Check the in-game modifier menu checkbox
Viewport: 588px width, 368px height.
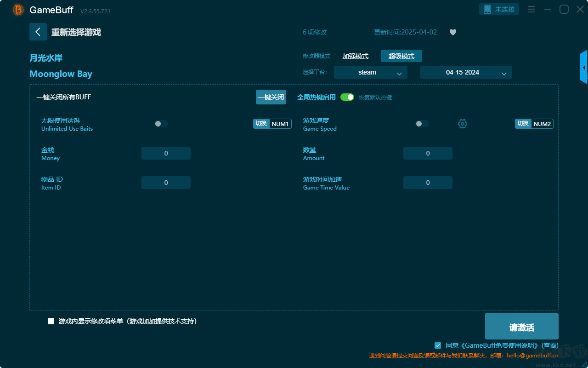coord(51,321)
